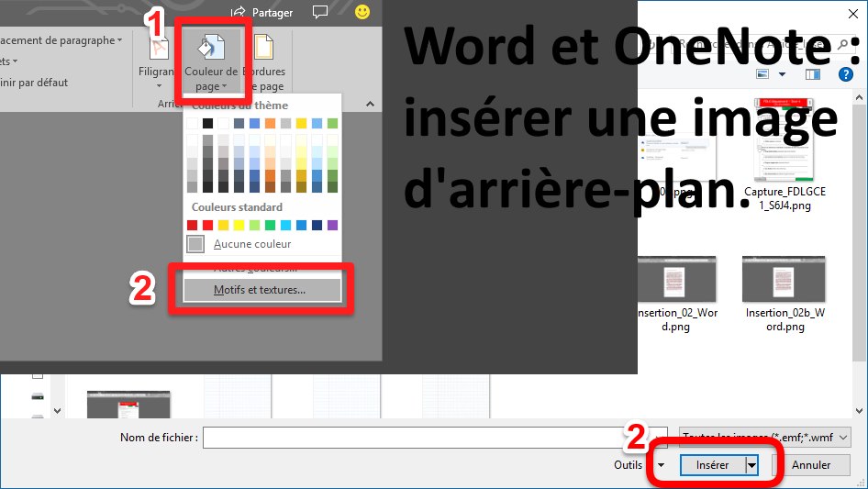Screen dimensions: 868x489
Task: Select the Couleurs standard heading text
Action: [x=237, y=207]
